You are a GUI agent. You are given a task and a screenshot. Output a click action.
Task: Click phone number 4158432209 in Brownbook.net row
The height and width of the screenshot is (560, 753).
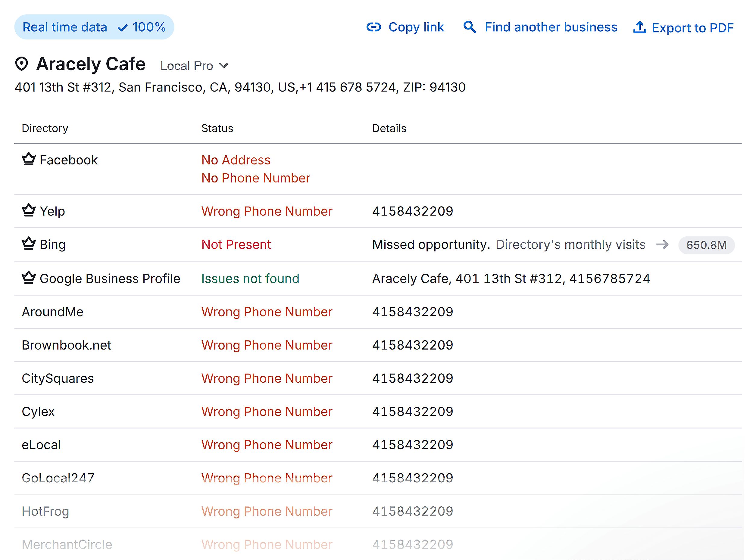pyautogui.click(x=413, y=345)
